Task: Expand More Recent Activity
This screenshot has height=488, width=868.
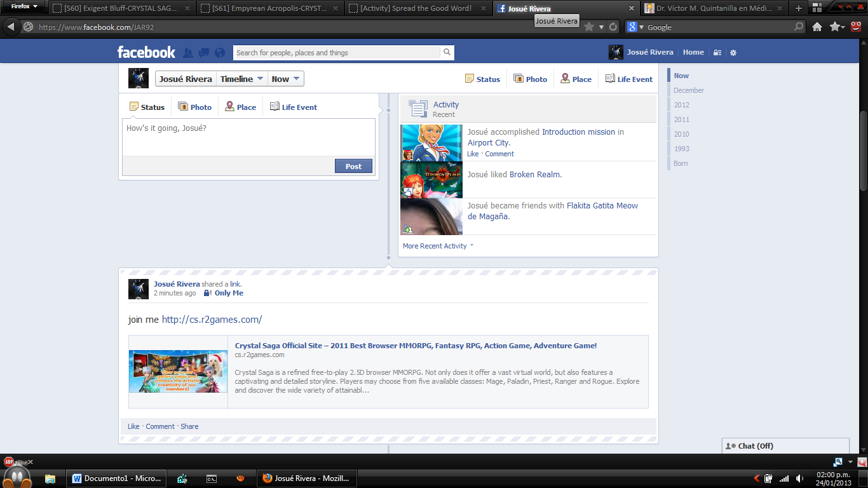Action: 438,246
